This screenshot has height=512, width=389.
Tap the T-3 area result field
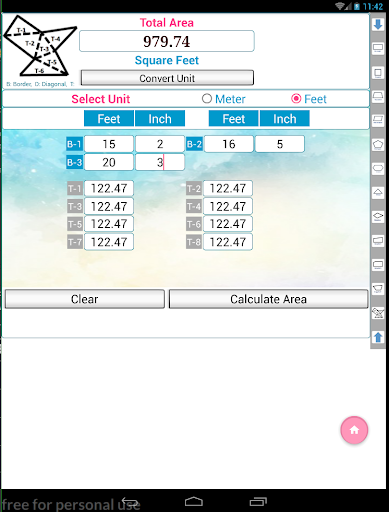(109, 206)
